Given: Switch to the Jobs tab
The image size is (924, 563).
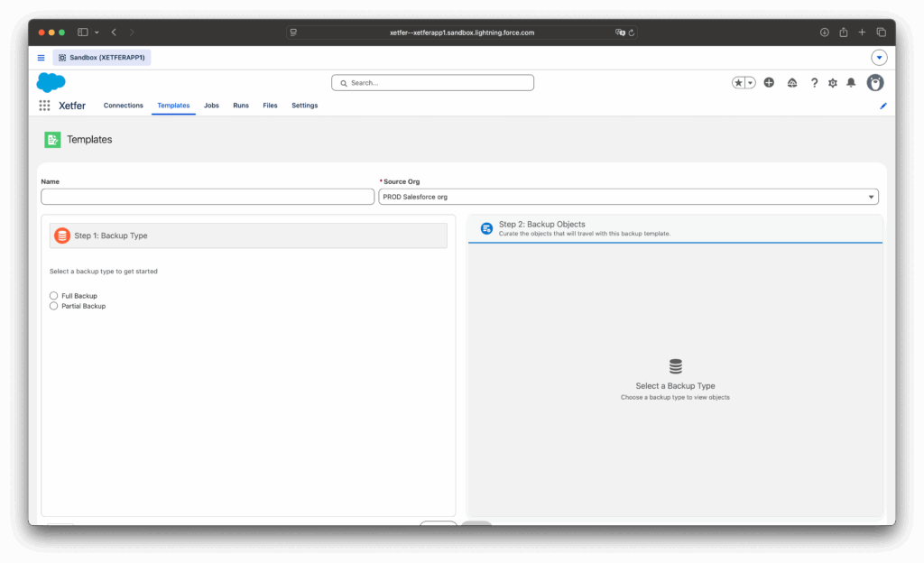Looking at the screenshot, I should 211,106.
